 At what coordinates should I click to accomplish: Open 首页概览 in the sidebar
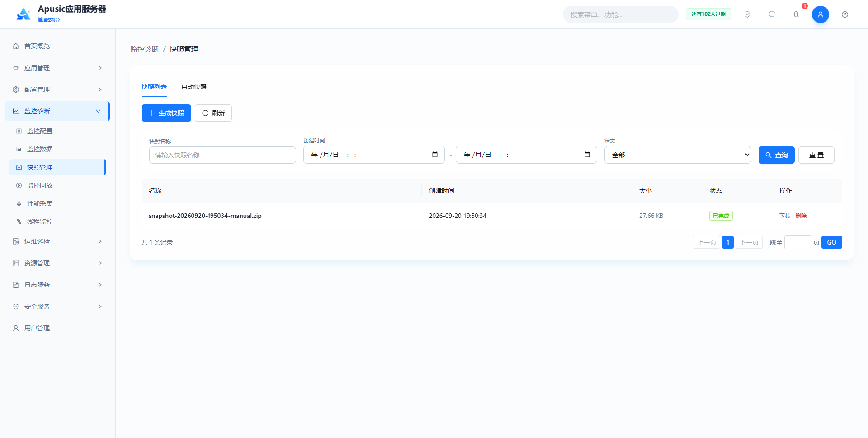(x=57, y=46)
